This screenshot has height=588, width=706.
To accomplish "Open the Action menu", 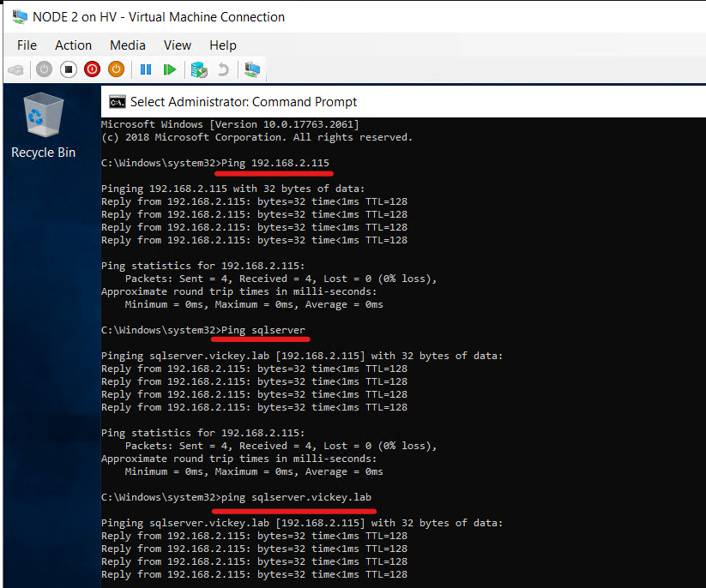I will click(74, 45).
